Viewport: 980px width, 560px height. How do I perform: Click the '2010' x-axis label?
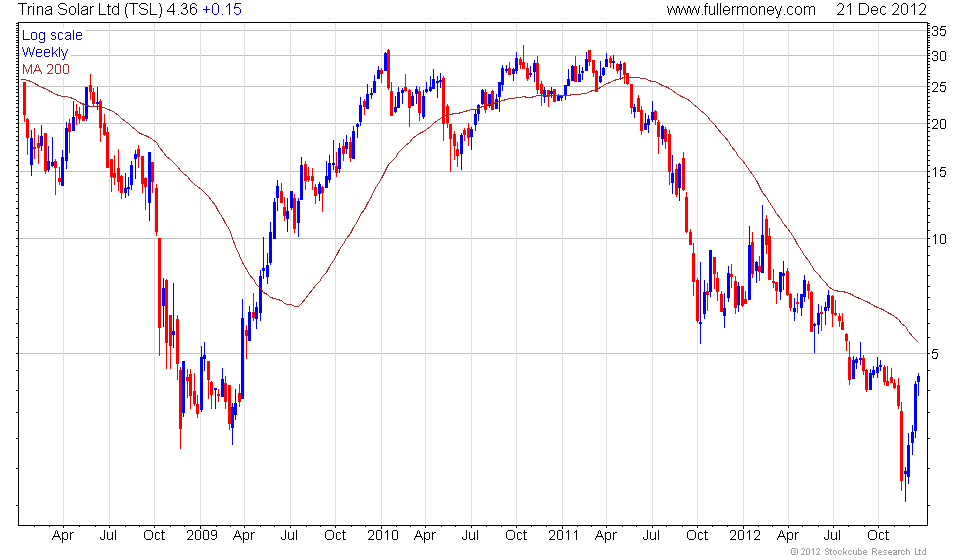[x=382, y=536]
